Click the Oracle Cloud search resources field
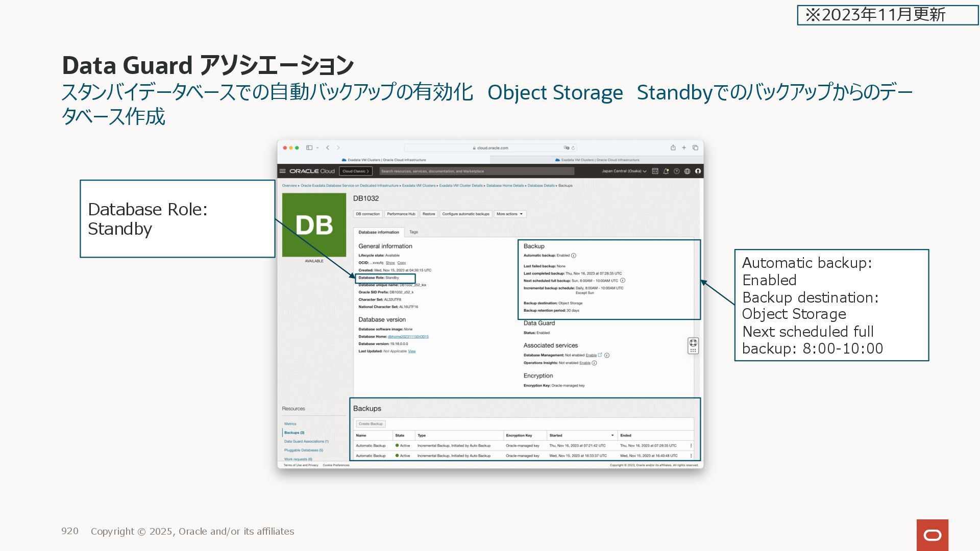 (476, 171)
